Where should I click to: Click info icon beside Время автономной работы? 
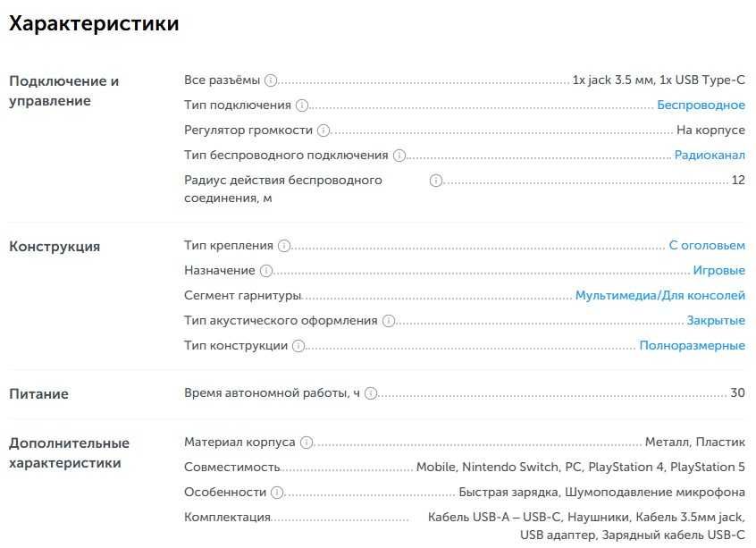pos(371,393)
